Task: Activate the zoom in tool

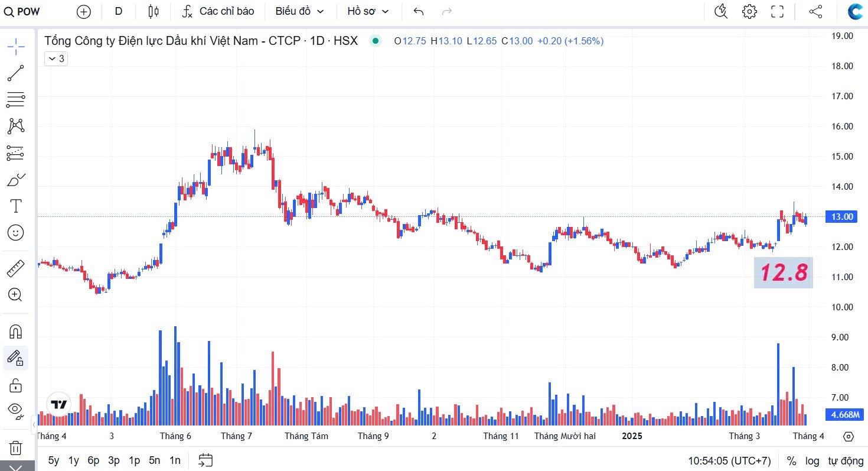Action: pyautogui.click(x=16, y=295)
